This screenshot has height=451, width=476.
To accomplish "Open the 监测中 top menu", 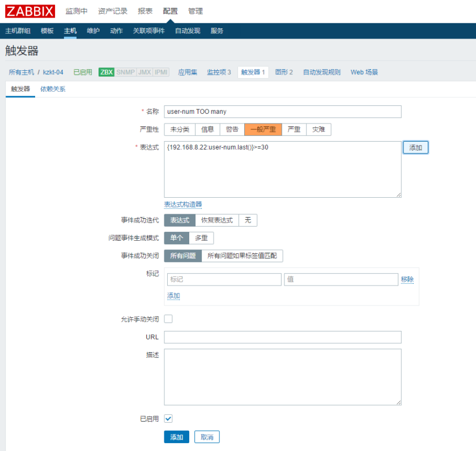I will click(x=76, y=11).
